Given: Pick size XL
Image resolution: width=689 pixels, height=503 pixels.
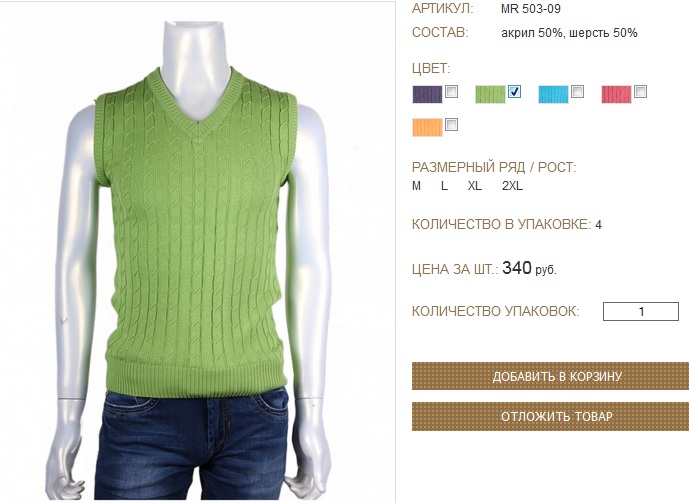Looking at the screenshot, I should (x=475, y=186).
